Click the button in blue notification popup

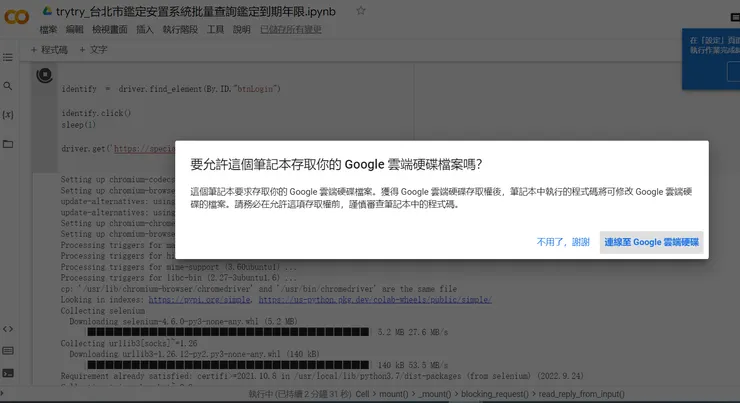pos(733,72)
